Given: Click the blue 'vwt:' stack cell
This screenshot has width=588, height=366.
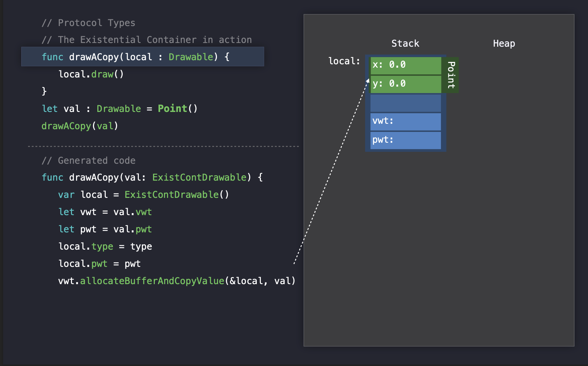Looking at the screenshot, I should (406, 122).
